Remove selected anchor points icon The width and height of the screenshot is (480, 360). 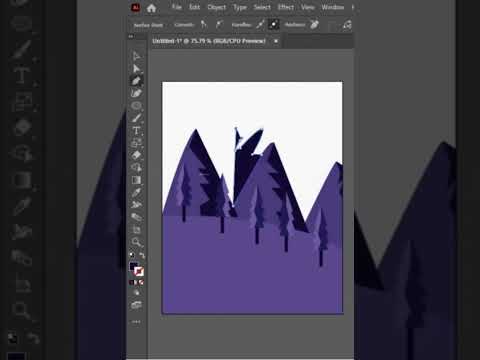tap(314, 24)
